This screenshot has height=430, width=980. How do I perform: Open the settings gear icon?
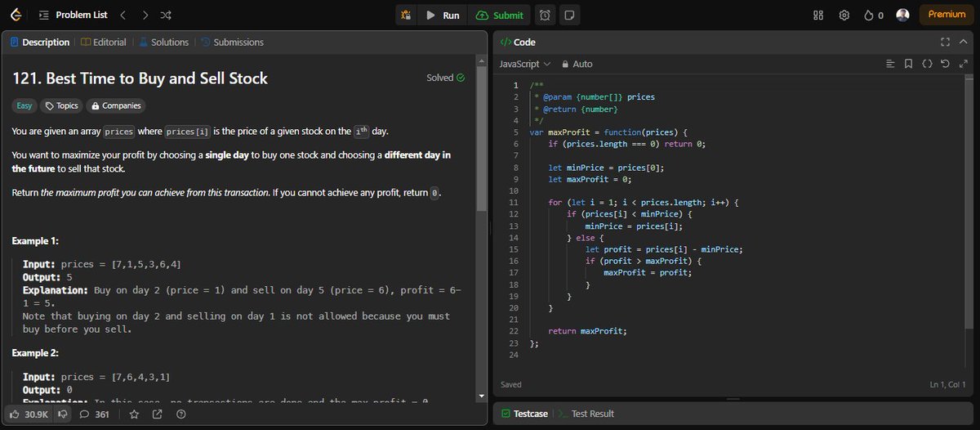point(845,15)
